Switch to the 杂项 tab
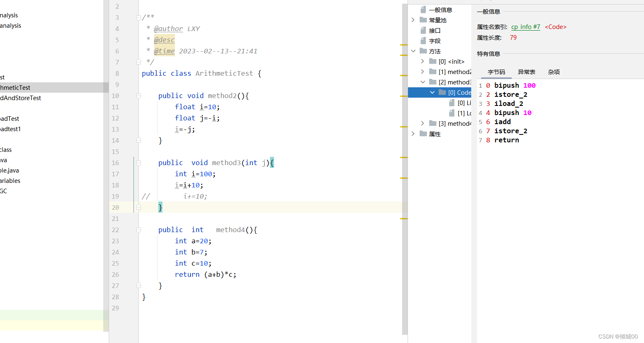The width and height of the screenshot is (644, 343). click(554, 72)
